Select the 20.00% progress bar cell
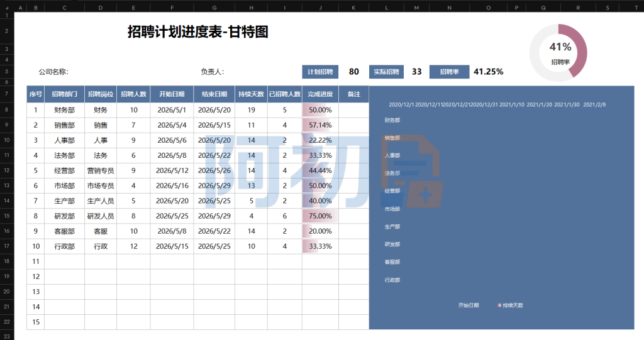Viewport: 644px width, 340px height. (320, 231)
